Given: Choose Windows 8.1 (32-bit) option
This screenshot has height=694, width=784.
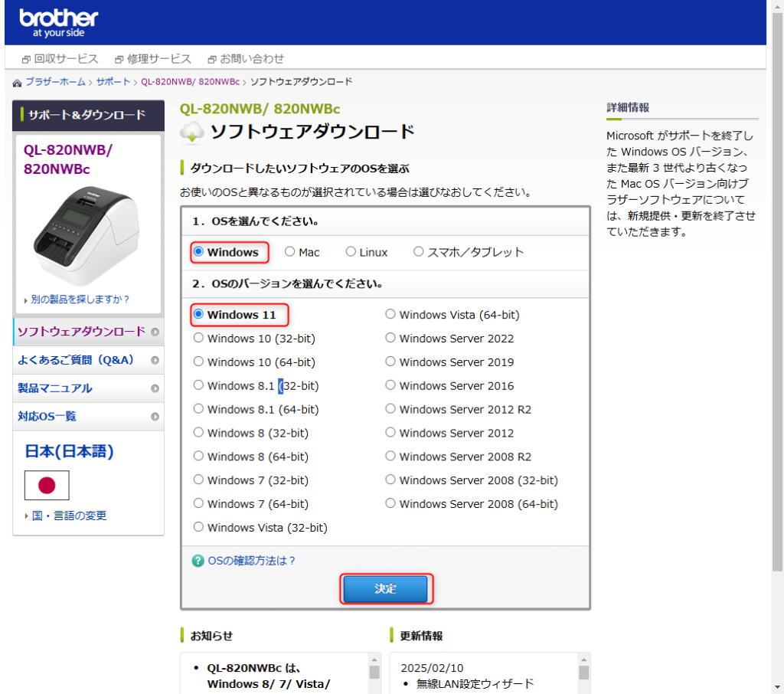Looking at the screenshot, I should click(198, 385).
